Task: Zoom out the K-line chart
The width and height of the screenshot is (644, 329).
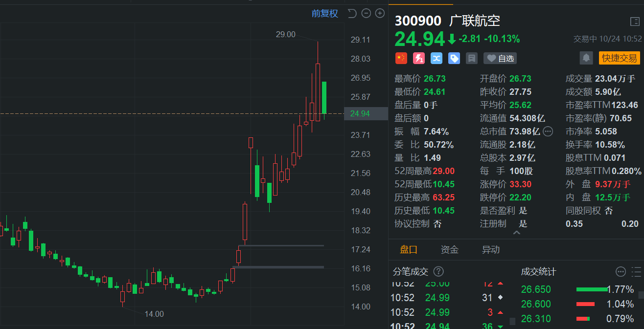Action: point(366,13)
